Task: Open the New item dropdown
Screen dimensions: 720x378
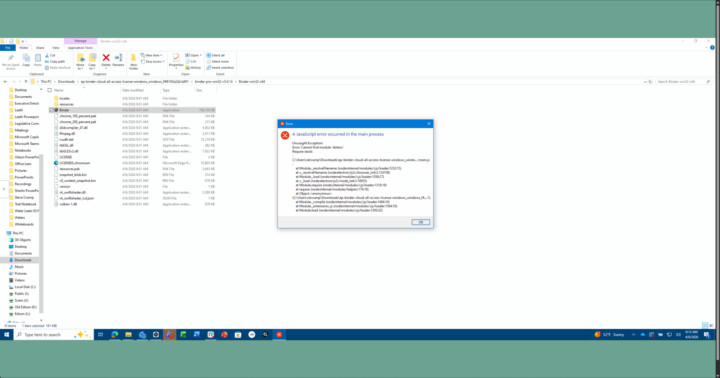Action: point(152,56)
